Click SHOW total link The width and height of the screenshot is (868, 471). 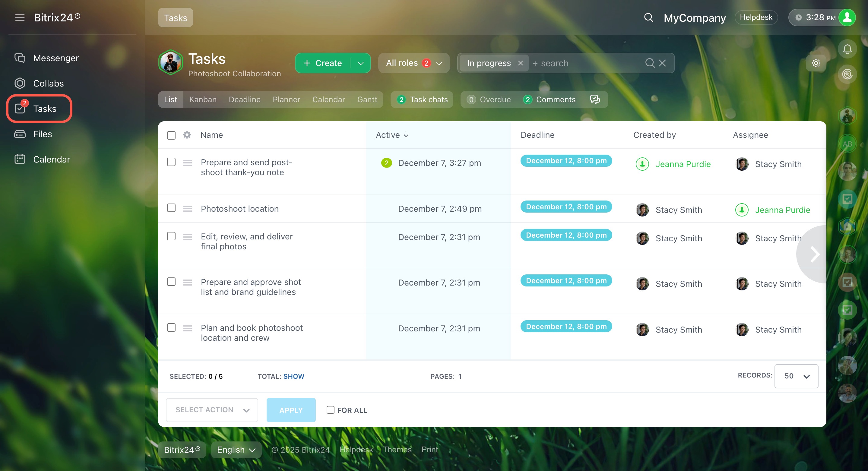[x=293, y=376]
